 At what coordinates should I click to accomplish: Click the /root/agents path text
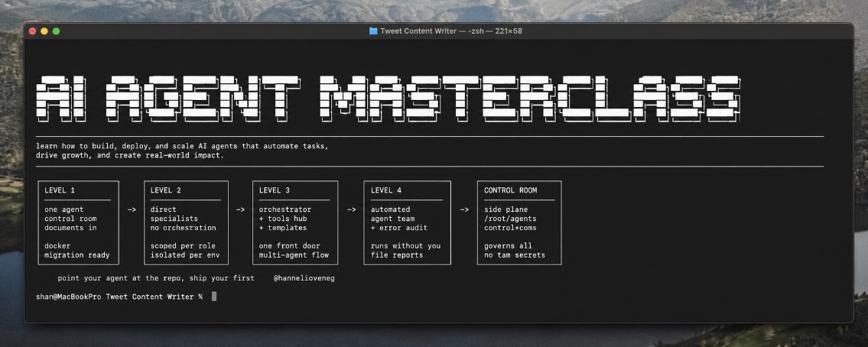pyautogui.click(x=508, y=219)
